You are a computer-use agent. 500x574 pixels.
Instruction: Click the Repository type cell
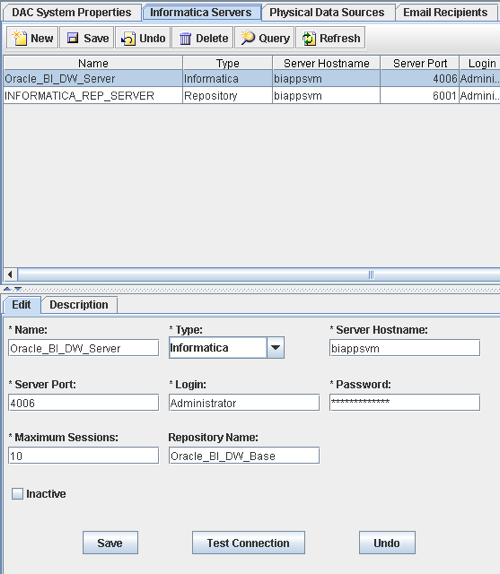pos(227,96)
